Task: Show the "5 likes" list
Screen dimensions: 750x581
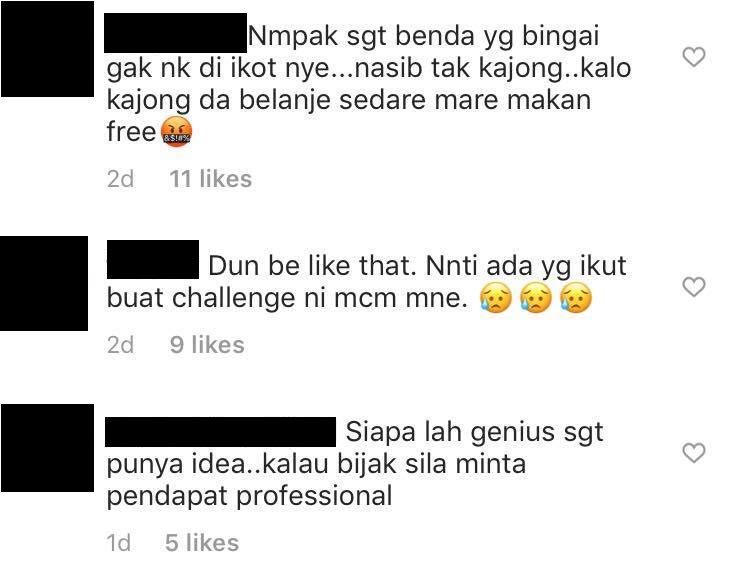Action: tap(202, 543)
